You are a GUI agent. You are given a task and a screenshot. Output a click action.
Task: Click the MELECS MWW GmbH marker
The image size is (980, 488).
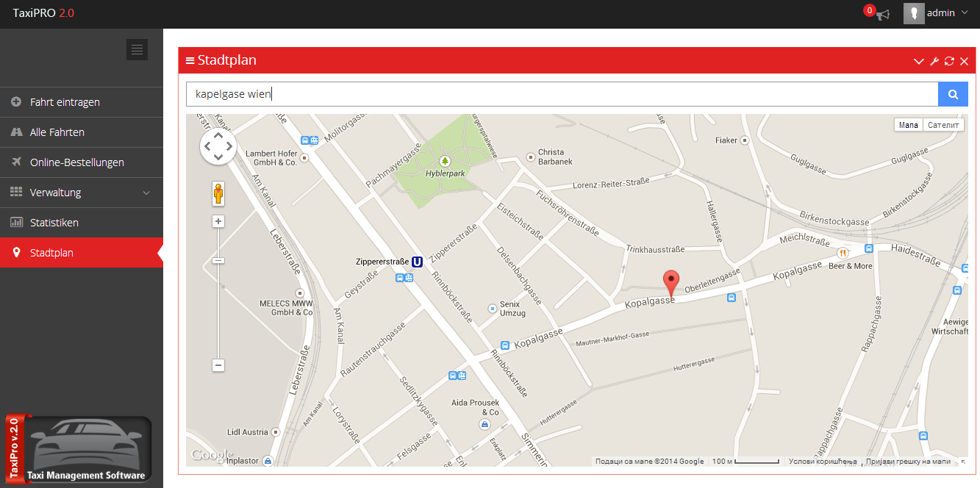pos(300,293)
